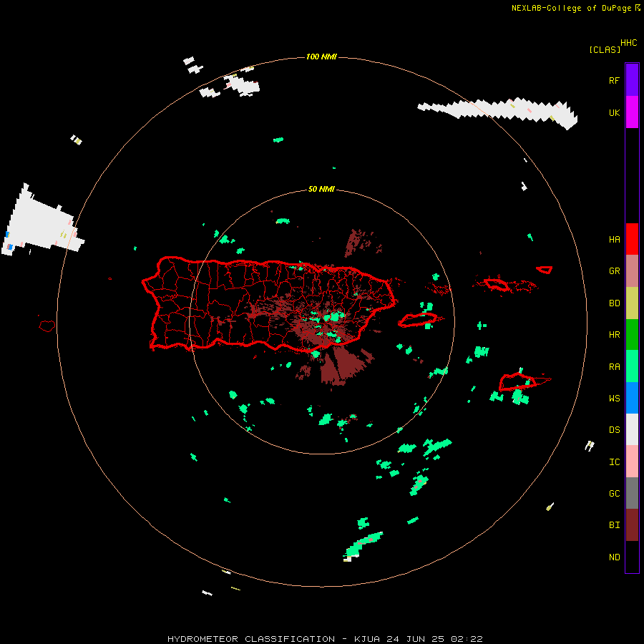The height and width of the screenshot is (644, 644).
Task: Click the 50 NMI range ring label
Action: click(321, 189)
